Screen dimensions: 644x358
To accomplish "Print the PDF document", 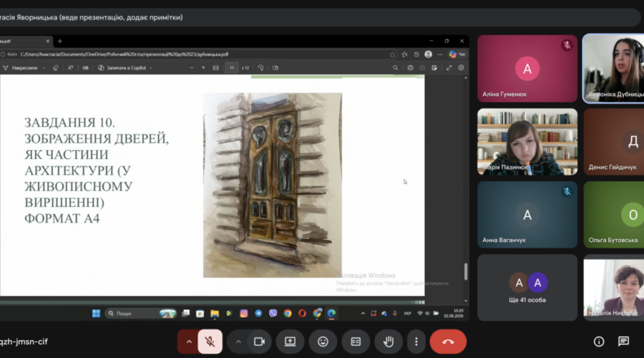I will tap(410, 68).
